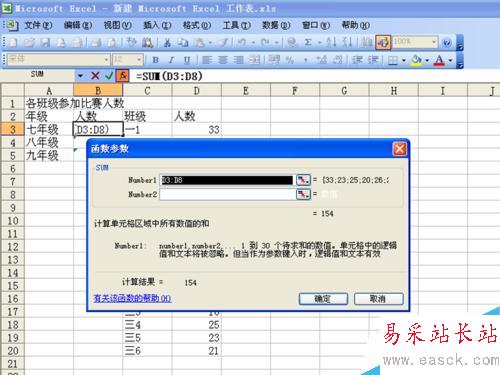Viewport: 500px width, 375px height.
Task: Click the Number2 collapse dialog icon
Action: pos(303,194)
